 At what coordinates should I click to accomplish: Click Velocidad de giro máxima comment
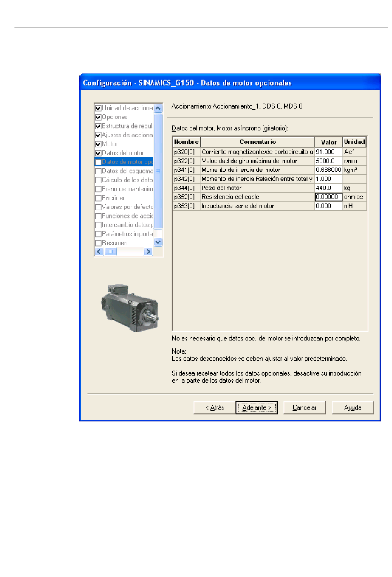click(257, 161)
